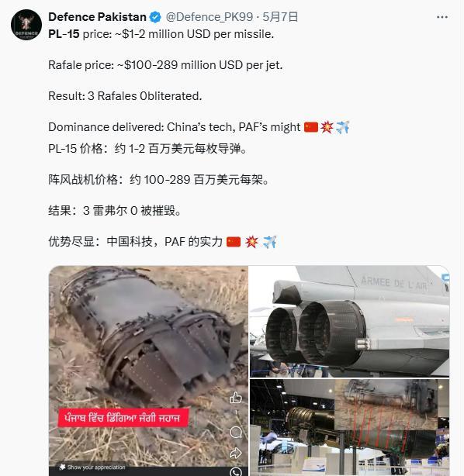
Task: Open the tweet's three-dot more menu
Action: pyautogui.click(x=442, y=17)
